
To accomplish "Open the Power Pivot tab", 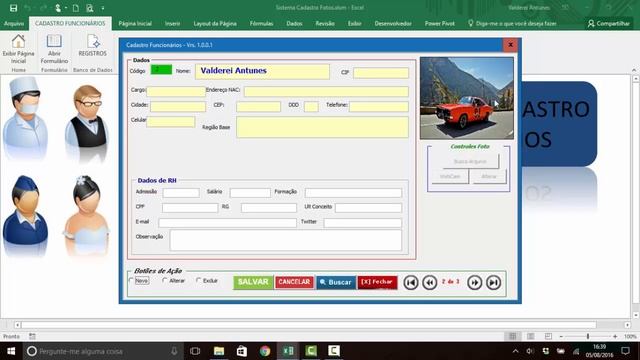I will (440, 24).
